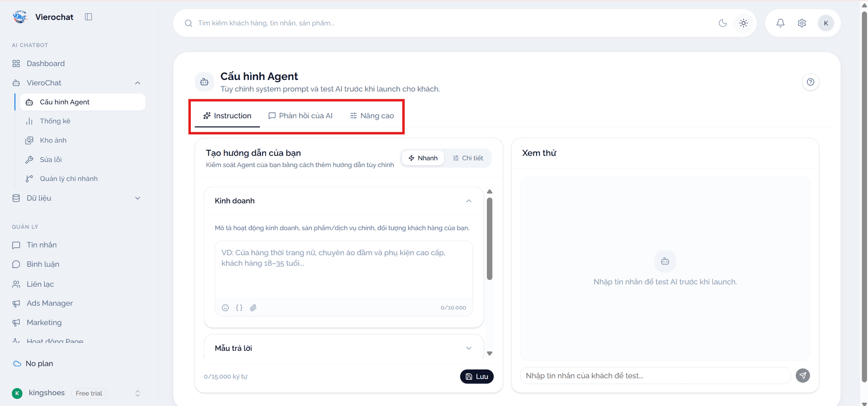868x406 pixels.
Task: Select the Instruction tab
Action: tap(227, 116)
